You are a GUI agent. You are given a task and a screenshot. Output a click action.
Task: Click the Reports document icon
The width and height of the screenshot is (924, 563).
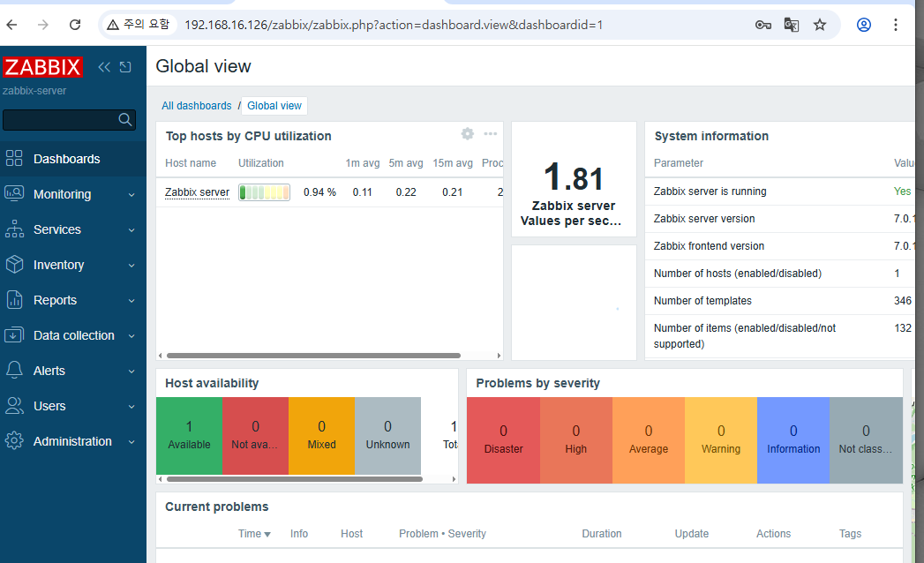14,300
